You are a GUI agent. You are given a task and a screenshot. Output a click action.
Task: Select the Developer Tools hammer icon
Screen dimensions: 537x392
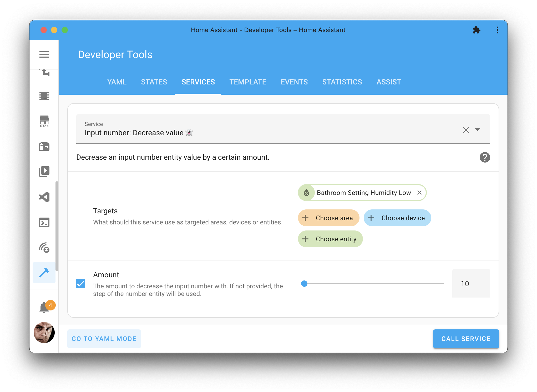pos(44,273)
